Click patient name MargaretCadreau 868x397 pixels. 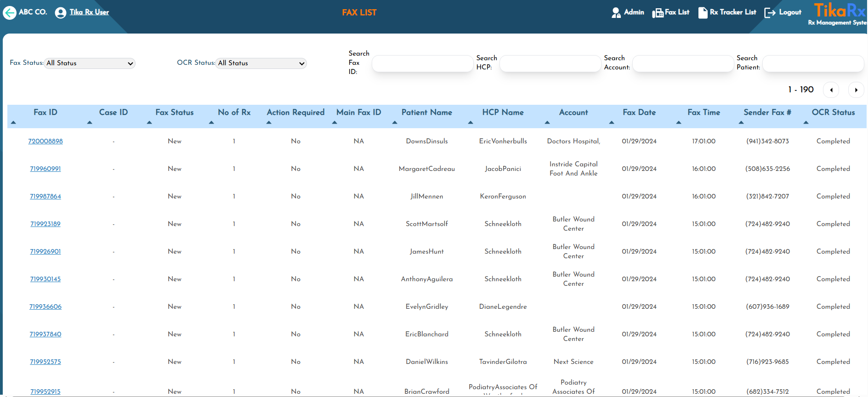(427, 169)
